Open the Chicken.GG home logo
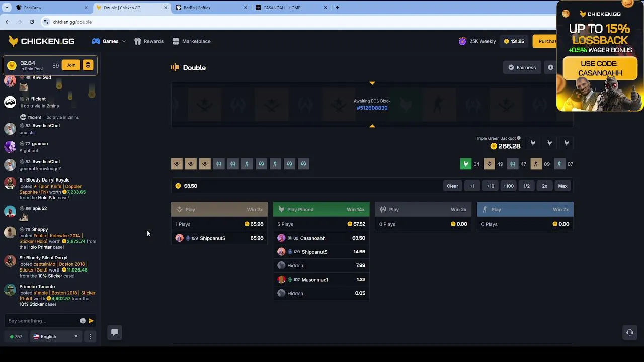The height and width of the screenshot is (362, 644). (x=41, y=41)
